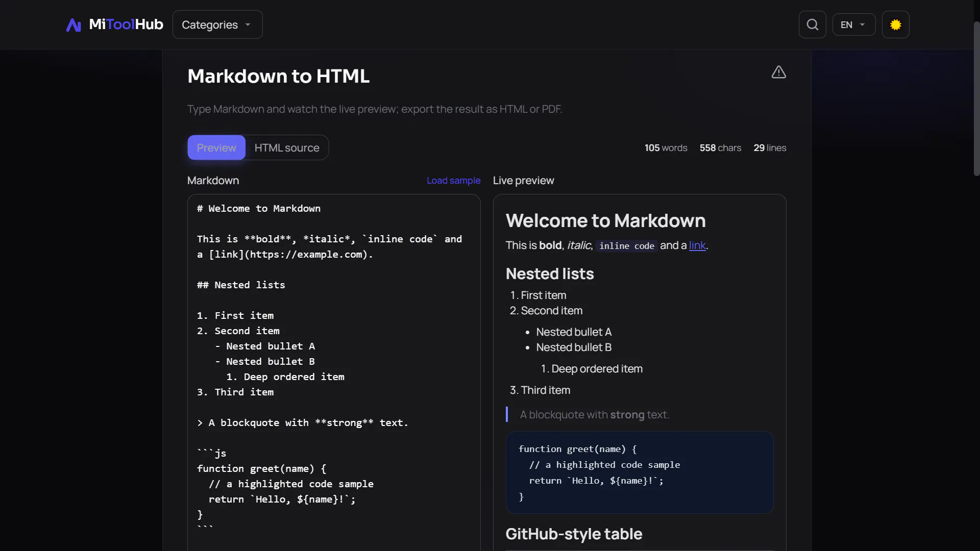This screenshot has height=551, width=980.
Task: Click inside the Markdown editor textarea
Action: point(334,372)
